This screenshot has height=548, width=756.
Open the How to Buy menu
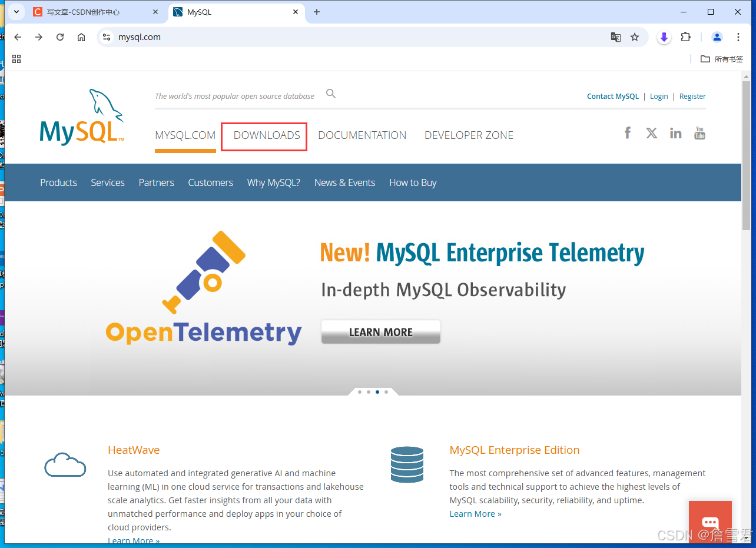413,182
